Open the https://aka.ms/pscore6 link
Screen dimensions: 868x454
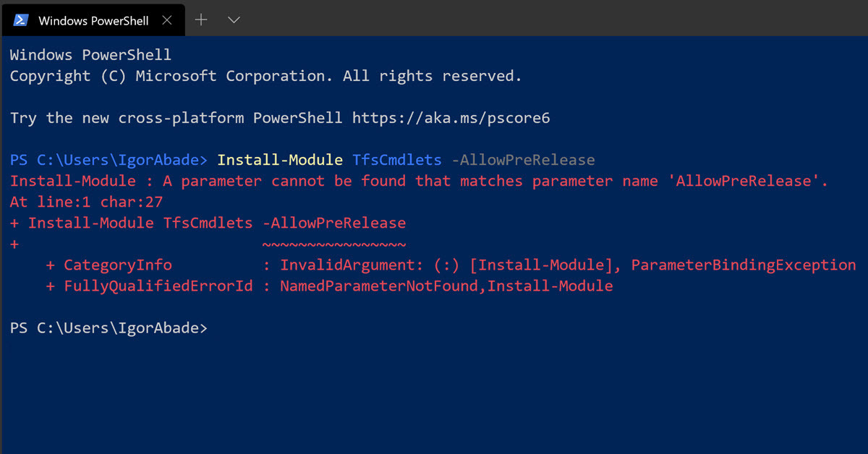pyautogui.click(x=451, y=118)
